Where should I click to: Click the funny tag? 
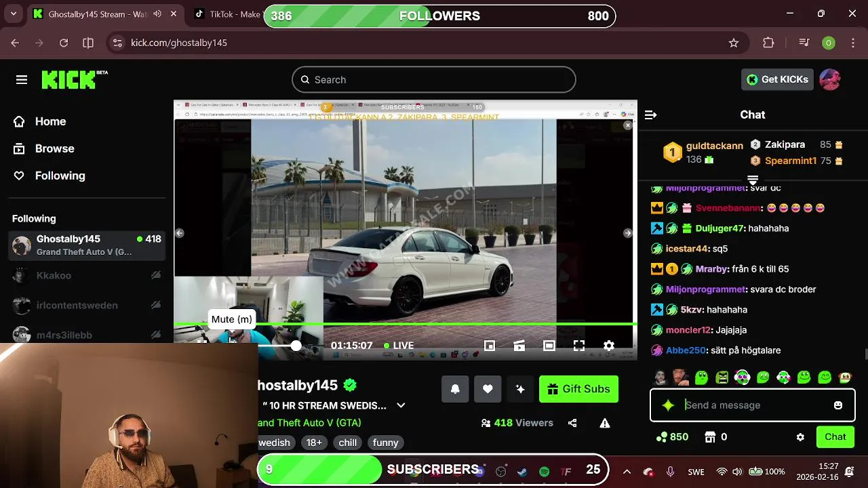386,443
